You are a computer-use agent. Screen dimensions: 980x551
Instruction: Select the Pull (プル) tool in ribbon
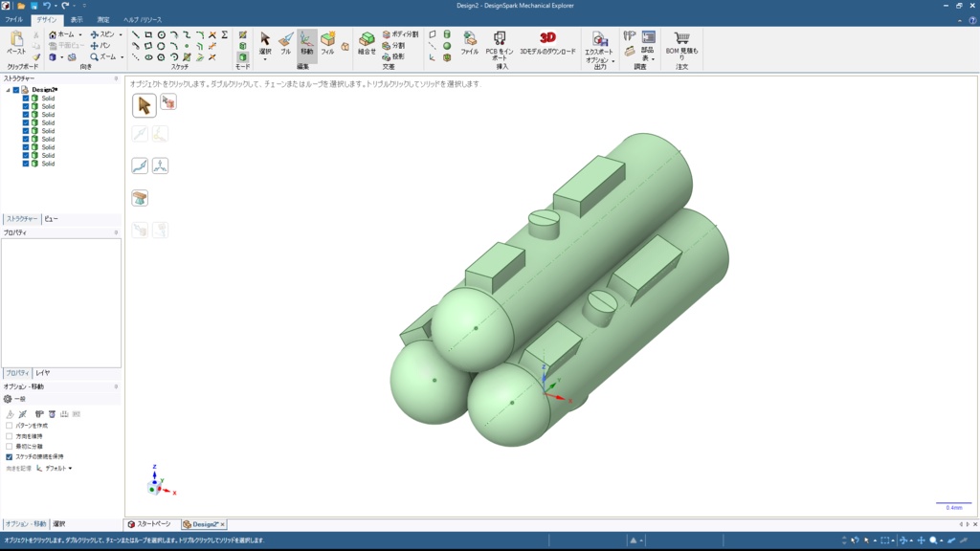(x=285, y=43)
